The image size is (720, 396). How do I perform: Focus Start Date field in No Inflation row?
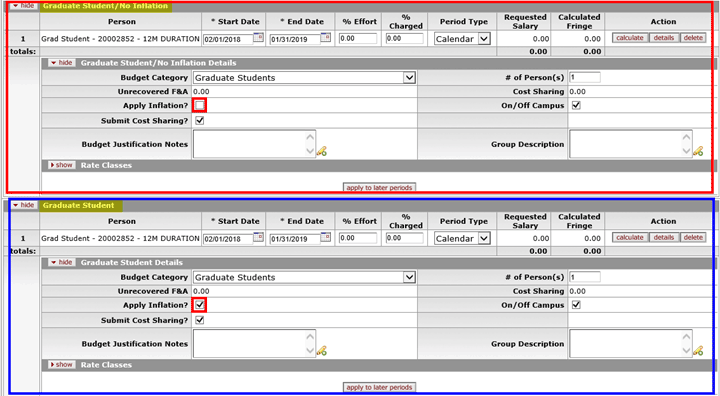(x=228, y=39)
